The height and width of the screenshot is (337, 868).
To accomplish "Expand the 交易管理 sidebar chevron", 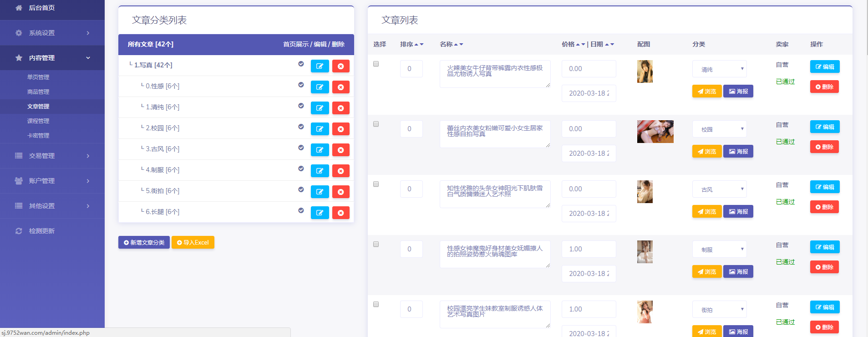I will pos(88,156).
